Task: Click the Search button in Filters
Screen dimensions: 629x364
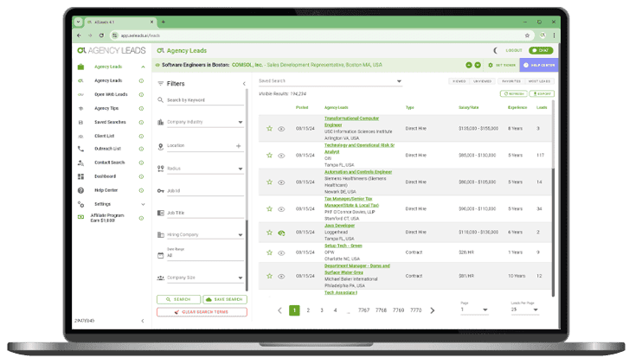Action: coord(178,299)
